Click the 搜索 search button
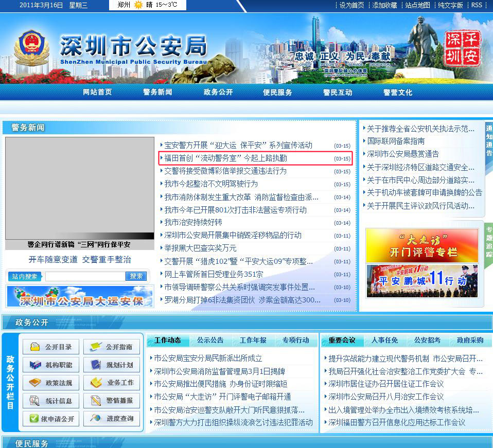 pos(136,276)
